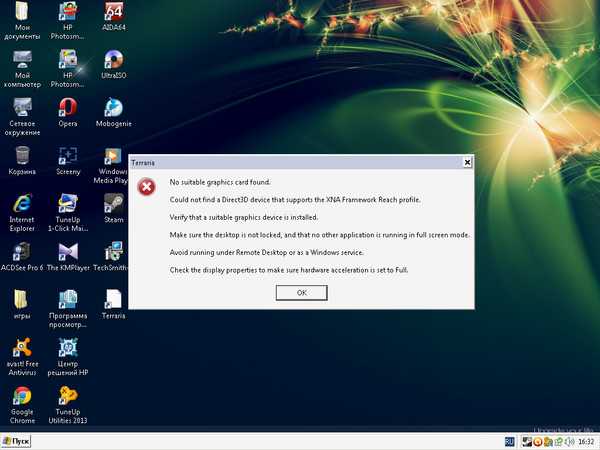This screenshot has height=450, width=600.
Task: Open the игры folder
Action: click(22, 304)
